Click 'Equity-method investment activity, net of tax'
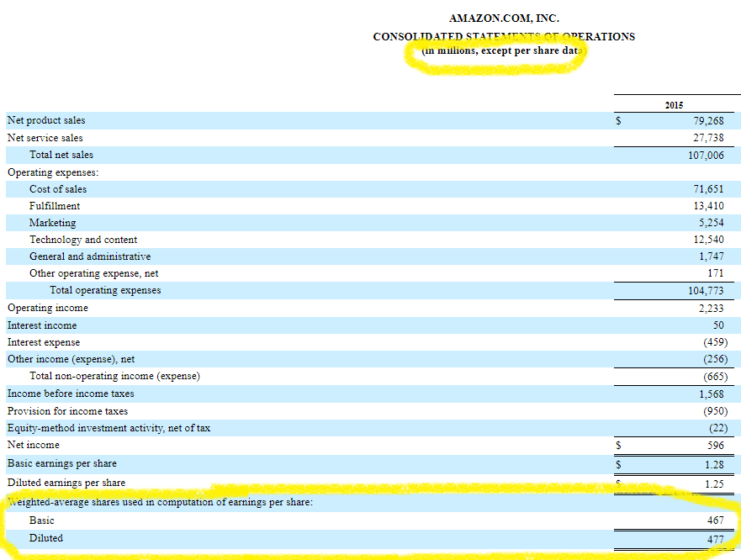The width and height of the screenshot is (741, 560). tap(109, 428)
